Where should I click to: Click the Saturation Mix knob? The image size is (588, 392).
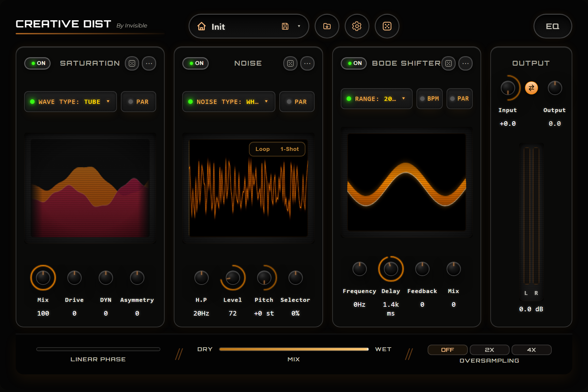point(43,278)
